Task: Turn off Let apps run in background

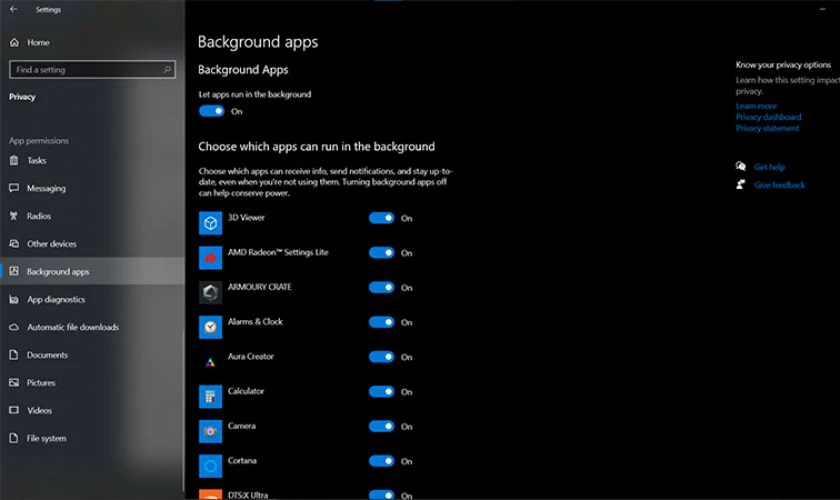Action: 212,111
